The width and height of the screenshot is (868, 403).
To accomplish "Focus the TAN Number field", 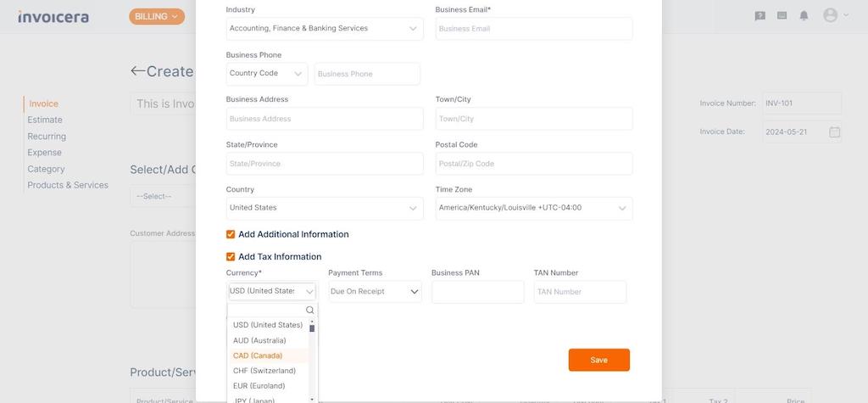I will [x=580, y=292].
